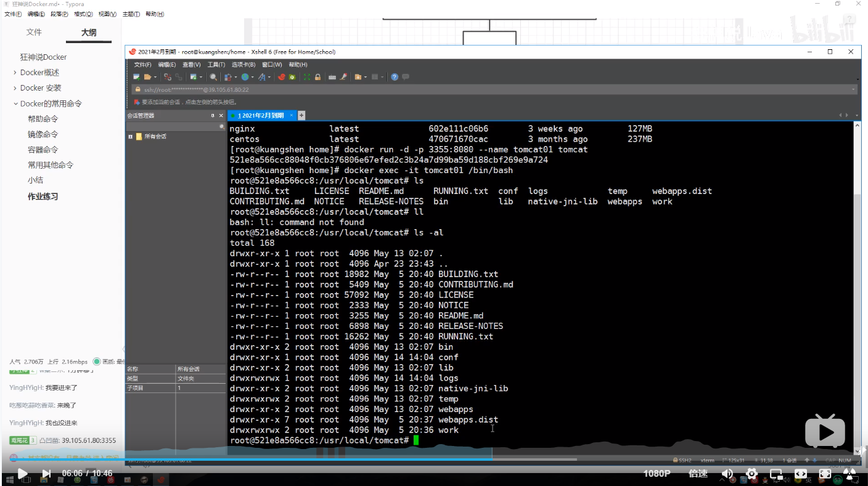Open Xshell 编辑(E) menu
This screenshot has height=486, width=868.
pos(166,65)
